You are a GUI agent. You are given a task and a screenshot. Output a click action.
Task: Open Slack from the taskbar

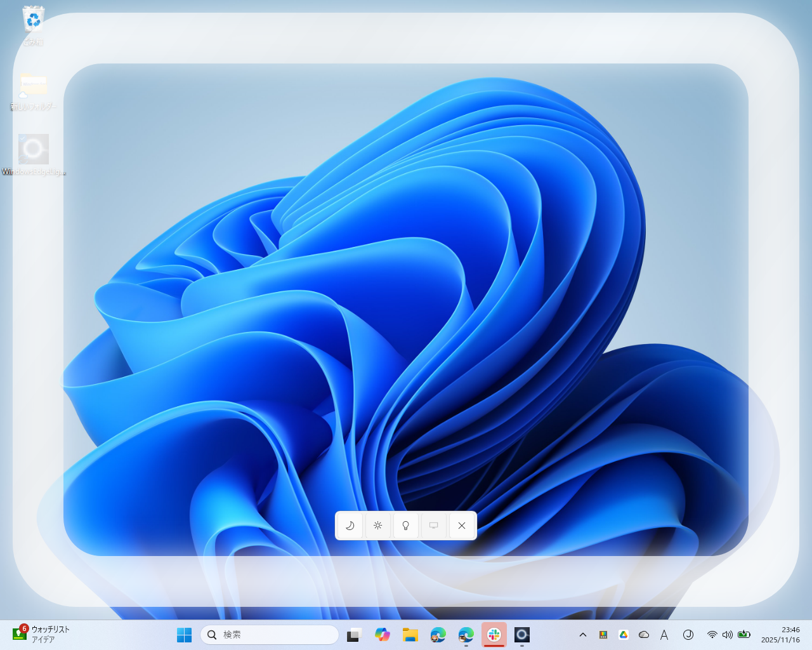(494, 634)
